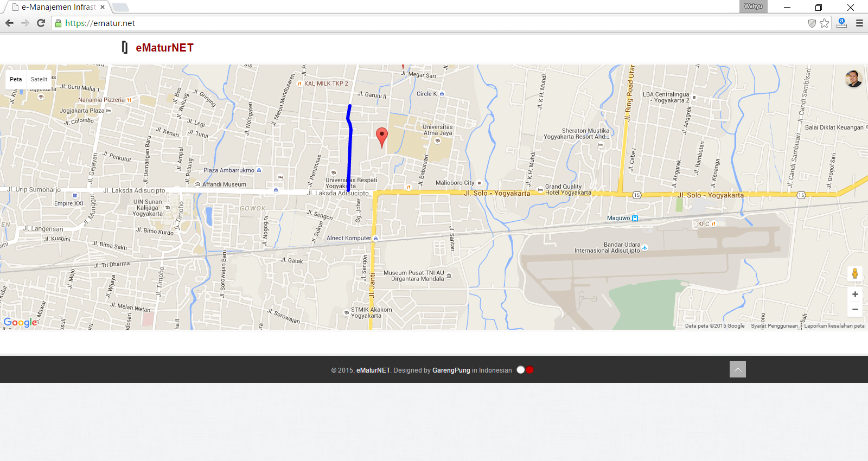Viewport: 868px width, 461px height.
Task: Click Laporkan kesalahan peta link
Action: coord(834,326)
